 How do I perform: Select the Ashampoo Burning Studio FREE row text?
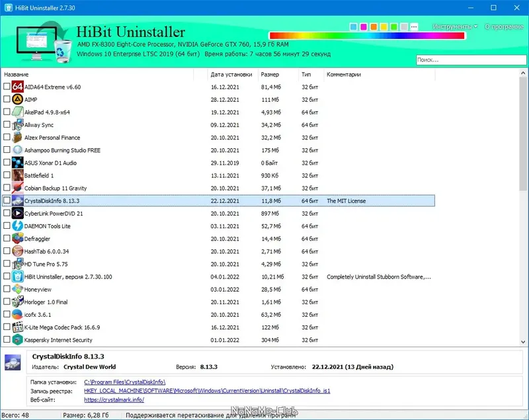point(62,150)
